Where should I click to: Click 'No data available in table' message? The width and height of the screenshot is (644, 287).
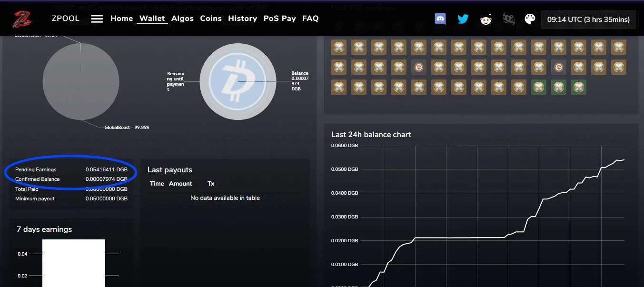pos(225,198)
